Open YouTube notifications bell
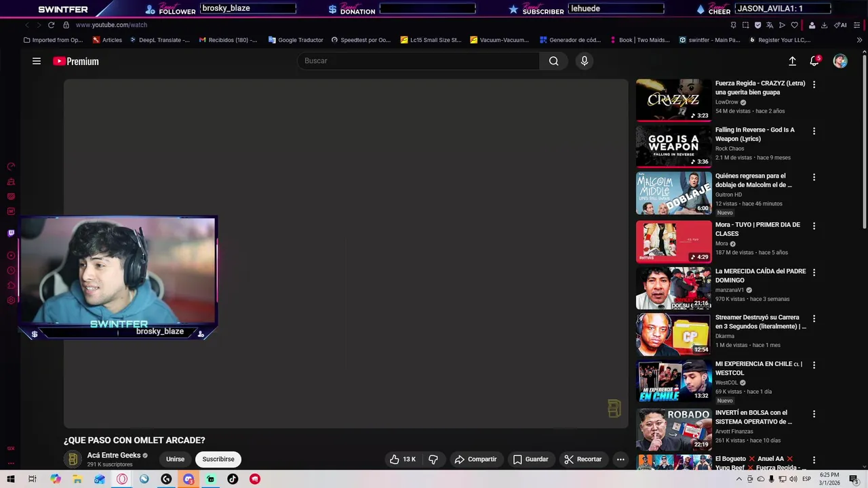This screenshot has width=868, height=488. [814, 61]
